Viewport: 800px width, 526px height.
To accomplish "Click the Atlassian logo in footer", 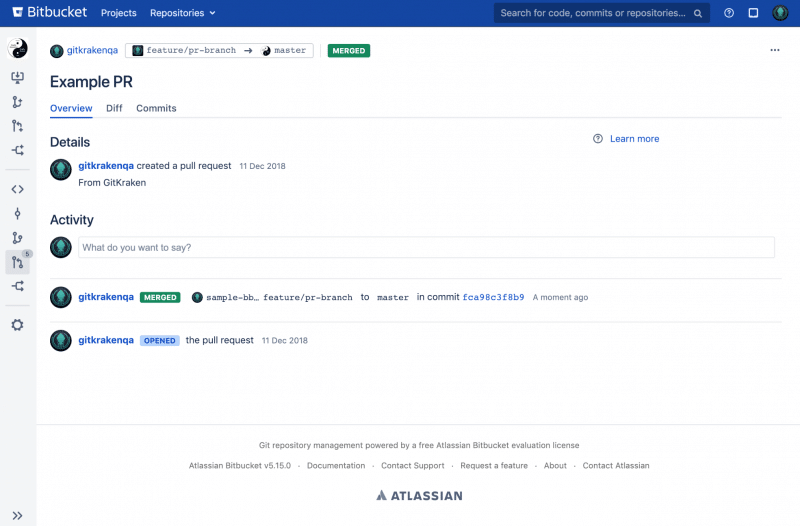I will 419,495.
